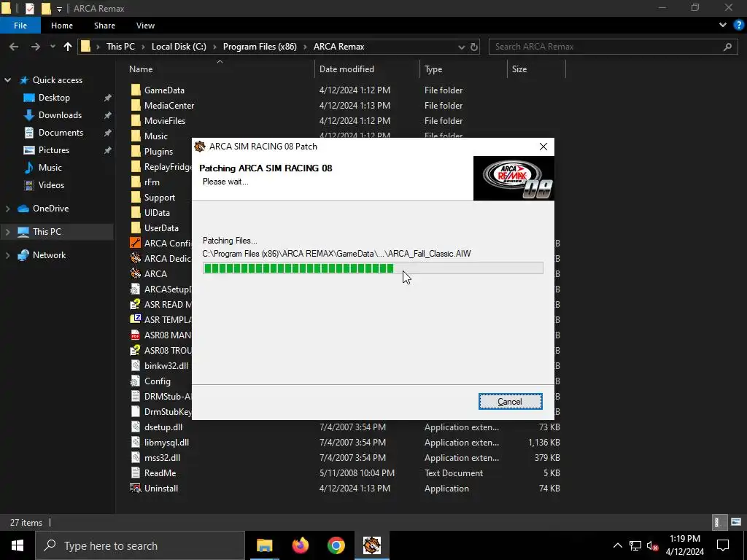Refresh the ARCA Remax folder

[474, 47]
